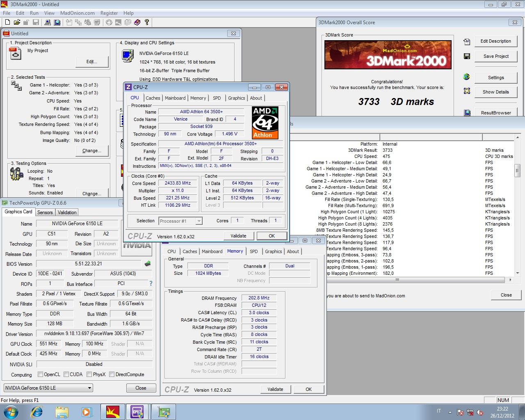Click the Testing Options gears icon
The image size is (525, 420).
(x=16, y=174)
